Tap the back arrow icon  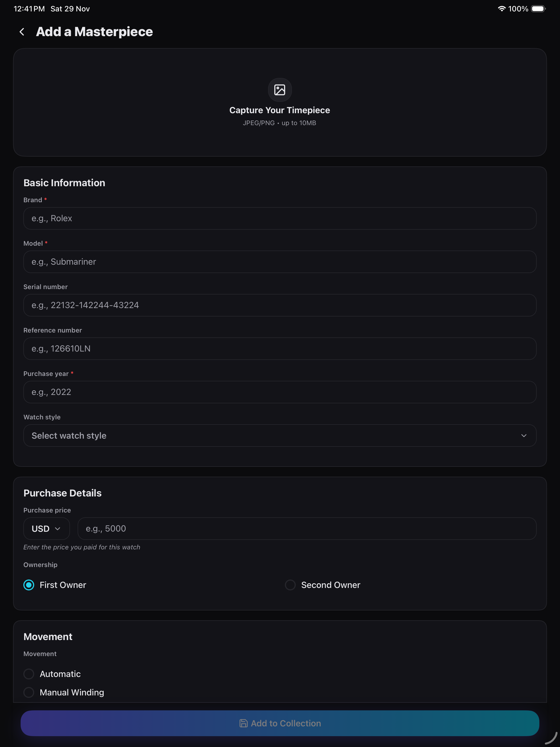pyautogui.click(x=22, y=32)
